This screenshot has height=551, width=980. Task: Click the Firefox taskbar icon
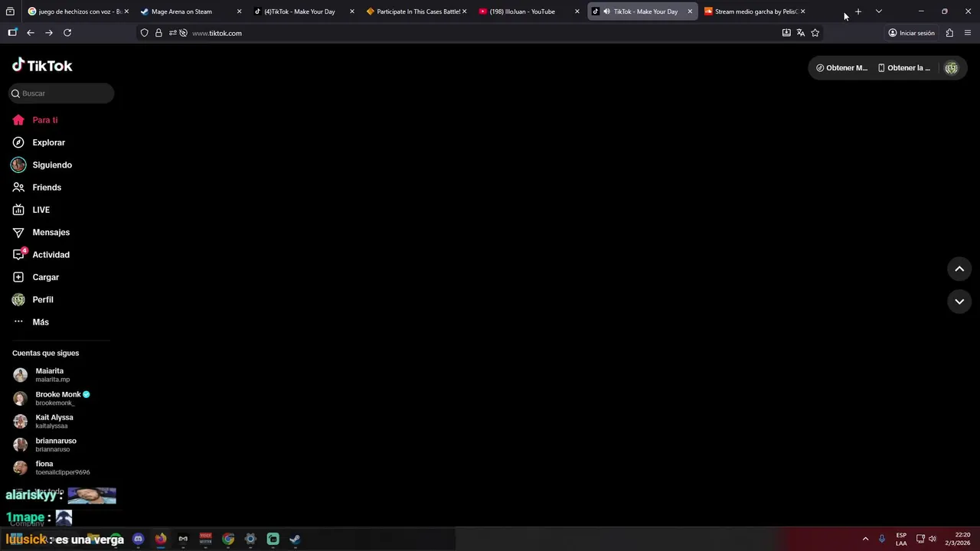coord(161,539)
